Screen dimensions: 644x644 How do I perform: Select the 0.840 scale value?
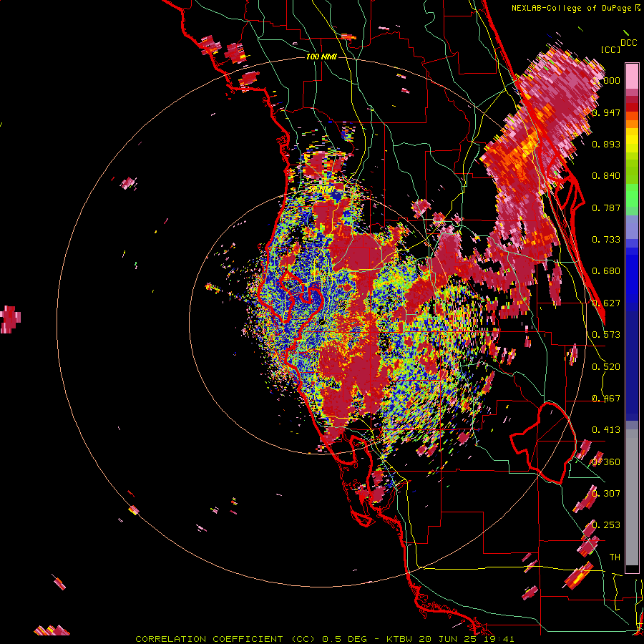606,176
